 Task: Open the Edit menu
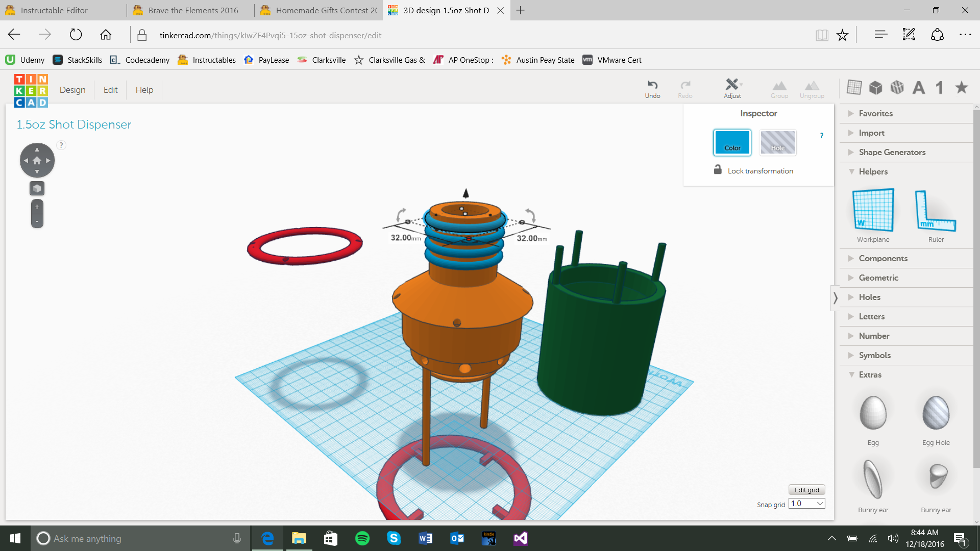click(x=110, y=90)
